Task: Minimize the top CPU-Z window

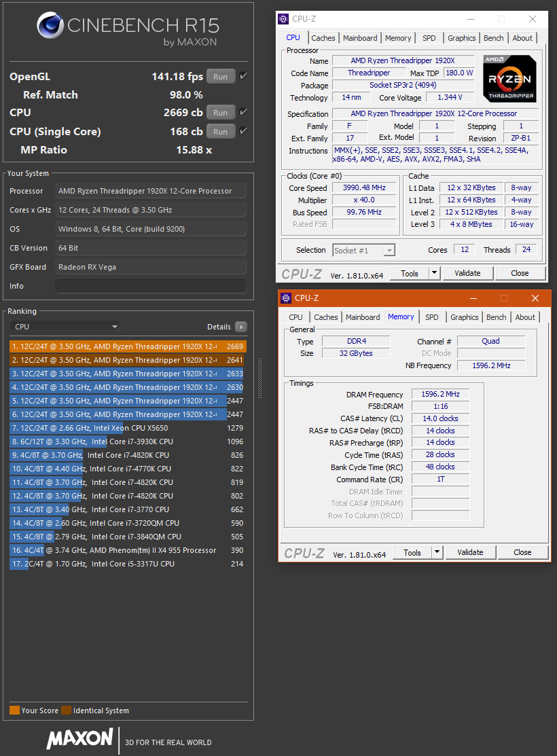Action: 471,19
